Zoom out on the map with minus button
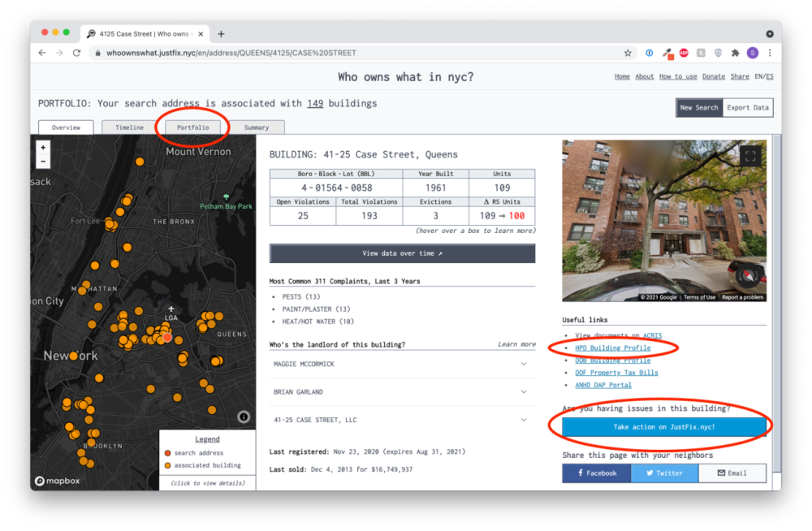Viewport: 812px width, 531px height. coord(43,162)
